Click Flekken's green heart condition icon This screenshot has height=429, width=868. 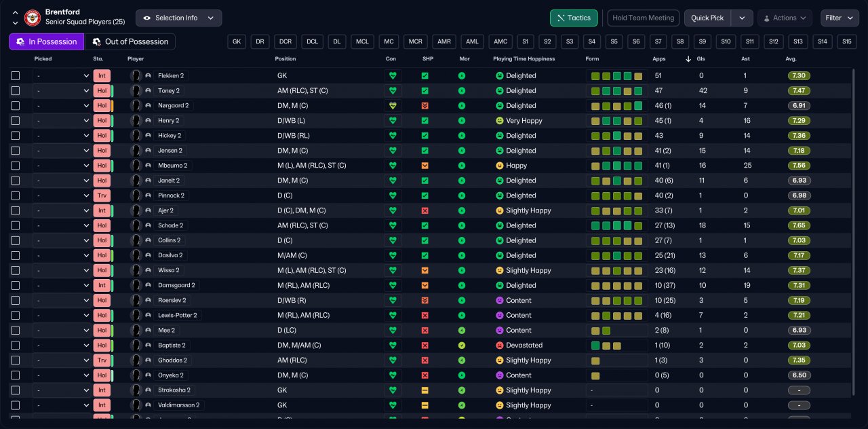[392, 76]
